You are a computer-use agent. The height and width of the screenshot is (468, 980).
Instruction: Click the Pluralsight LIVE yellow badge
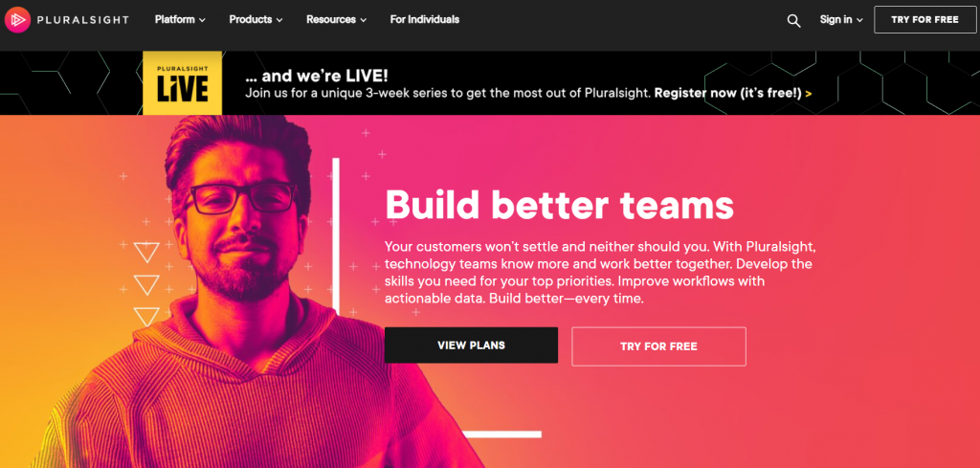point(183,83)
